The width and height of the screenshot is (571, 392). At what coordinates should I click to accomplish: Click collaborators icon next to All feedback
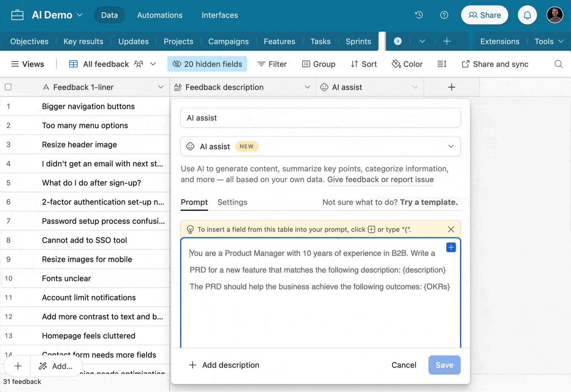(138, 64)
